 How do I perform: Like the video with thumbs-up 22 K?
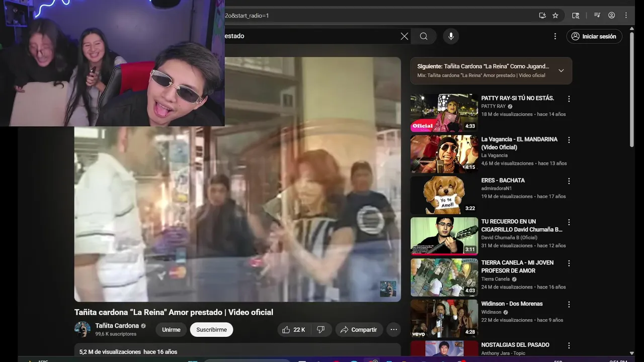coord(294,330)
